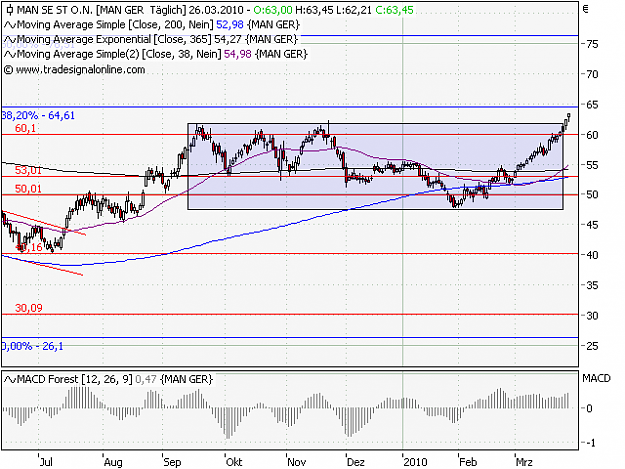Click the wave icon before Moving Average Exponential
This screenshot has height=469, width=625.
(x=10, y=39)
